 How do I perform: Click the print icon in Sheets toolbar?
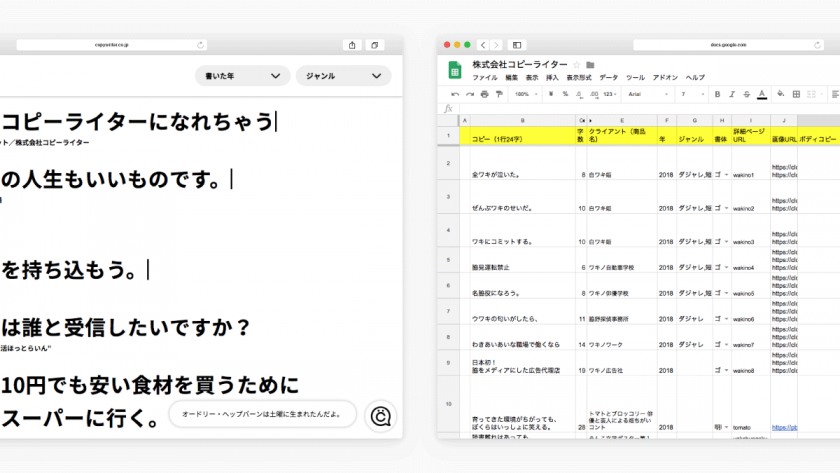pyautogui.click(x=484, y=94)
